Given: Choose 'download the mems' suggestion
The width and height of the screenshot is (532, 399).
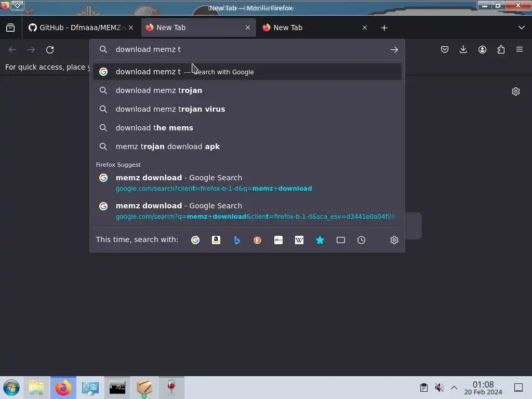Looking at the screenshot, I should point(247,128).
